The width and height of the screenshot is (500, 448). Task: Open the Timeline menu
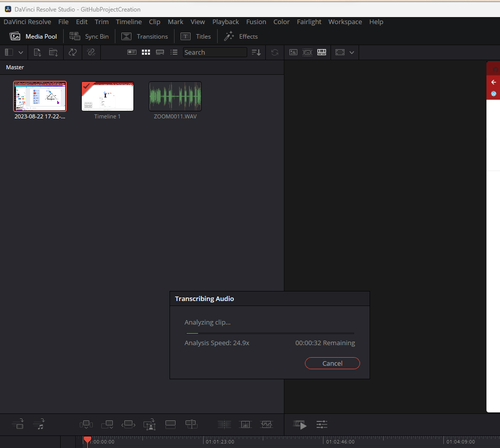coord(129,22)
